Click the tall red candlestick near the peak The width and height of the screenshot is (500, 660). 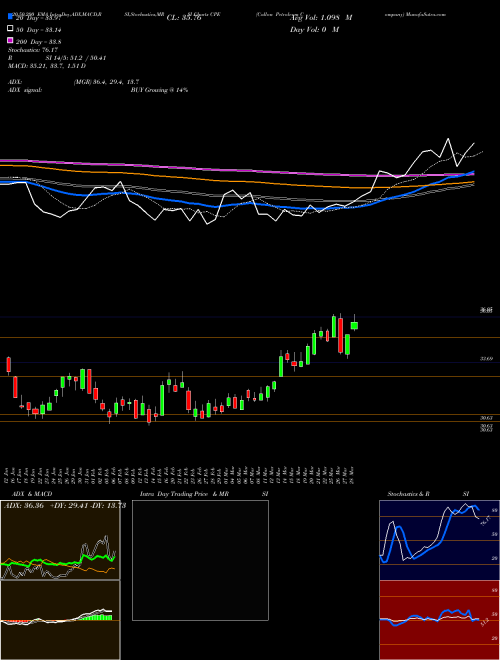[x=340, y=335]
